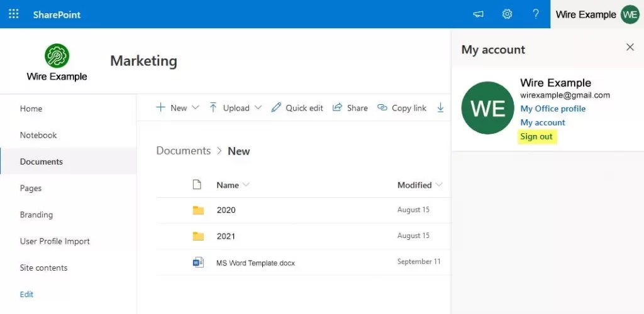Expand the Upload dropdown chevron
The height and width of the screenshot is (314, 644).
(258, 107)
